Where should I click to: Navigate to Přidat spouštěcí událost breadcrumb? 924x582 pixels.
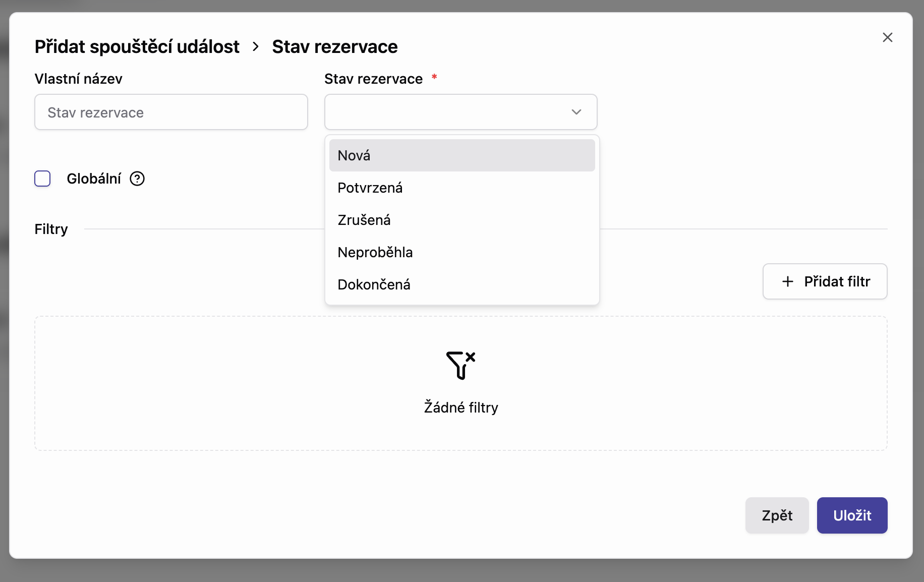(x=137, y=47)
